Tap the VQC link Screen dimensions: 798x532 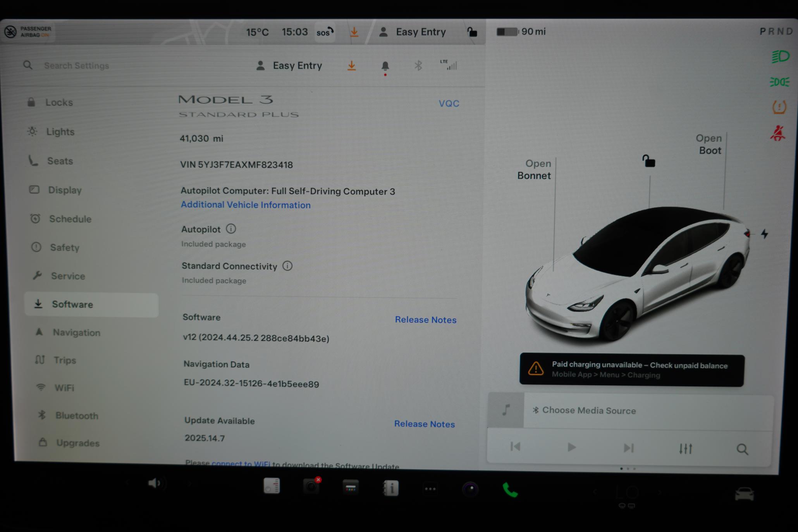coord(449,103)
